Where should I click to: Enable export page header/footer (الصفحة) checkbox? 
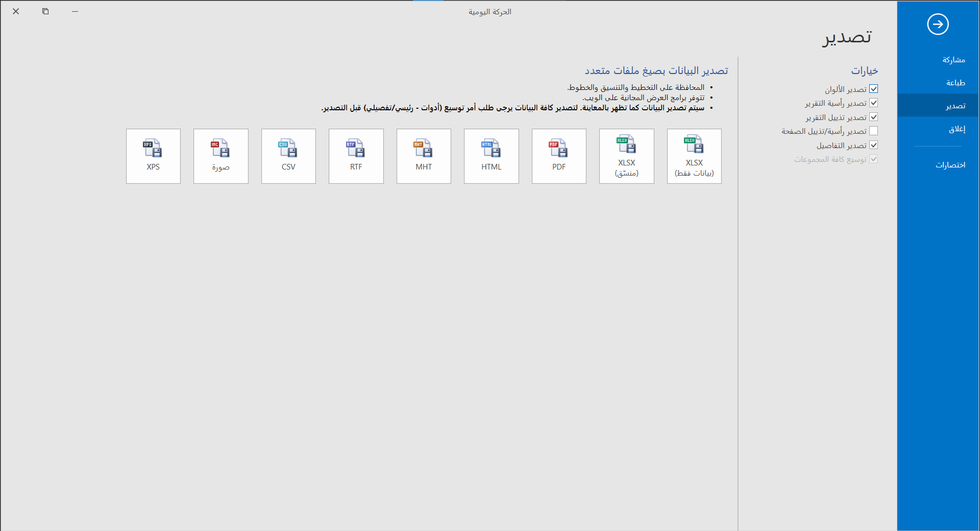(x=873, y=131)
